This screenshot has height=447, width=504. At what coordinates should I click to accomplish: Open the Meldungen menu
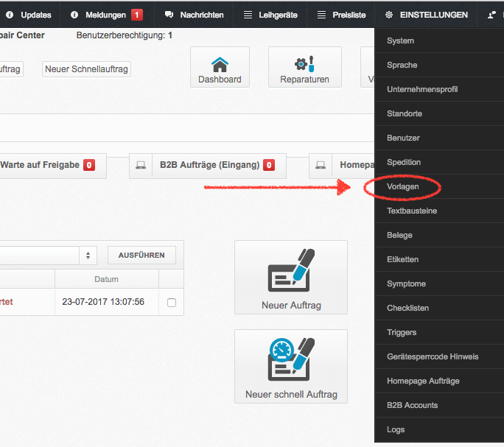pos(107,15)
